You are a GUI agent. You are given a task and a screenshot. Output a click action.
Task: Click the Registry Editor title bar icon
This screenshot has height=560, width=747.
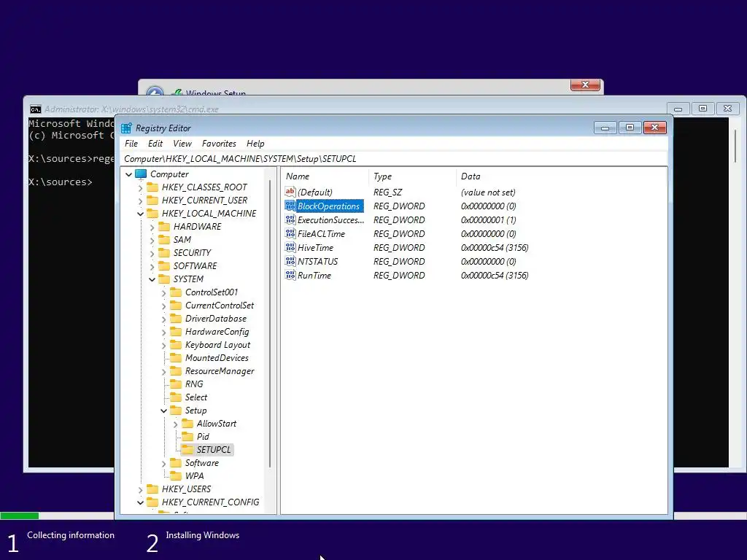pos(126,128)
